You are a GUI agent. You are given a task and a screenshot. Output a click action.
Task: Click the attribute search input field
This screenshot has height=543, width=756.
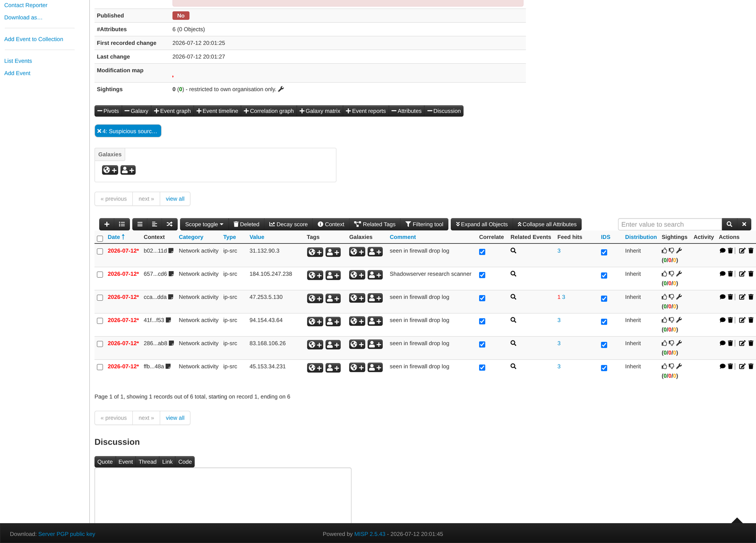tap(670, 224)
